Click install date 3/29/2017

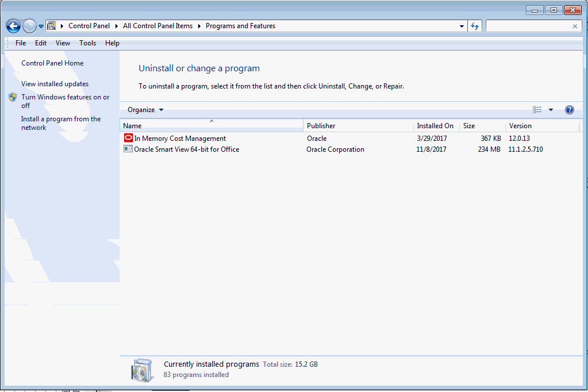(432, 139)
